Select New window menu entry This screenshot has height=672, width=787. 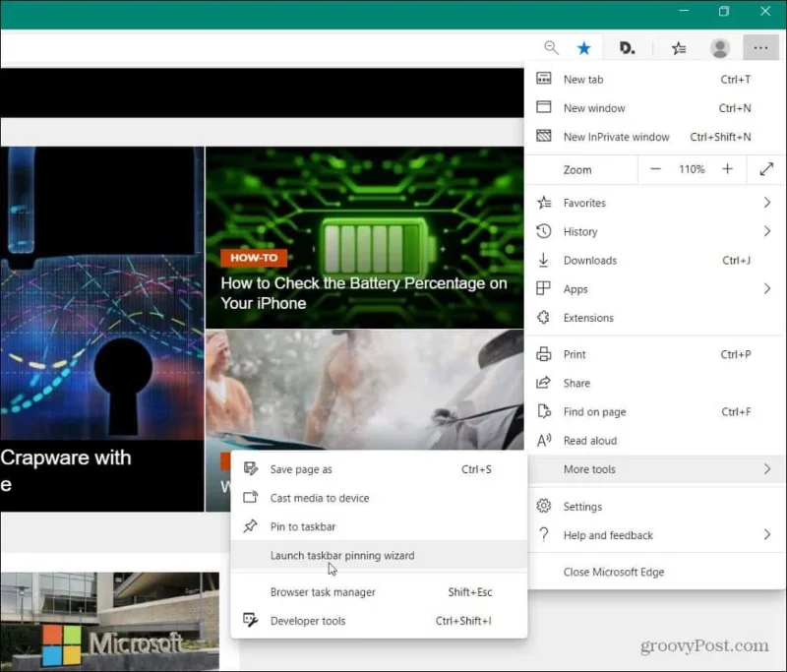[x=654, y=108]
